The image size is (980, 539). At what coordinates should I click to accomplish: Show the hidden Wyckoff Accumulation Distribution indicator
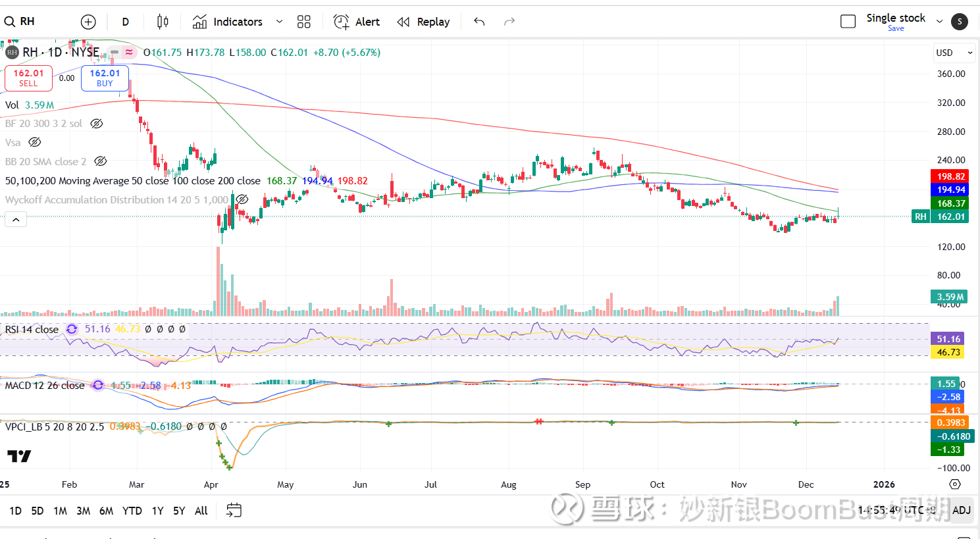(x=242, y=199)
